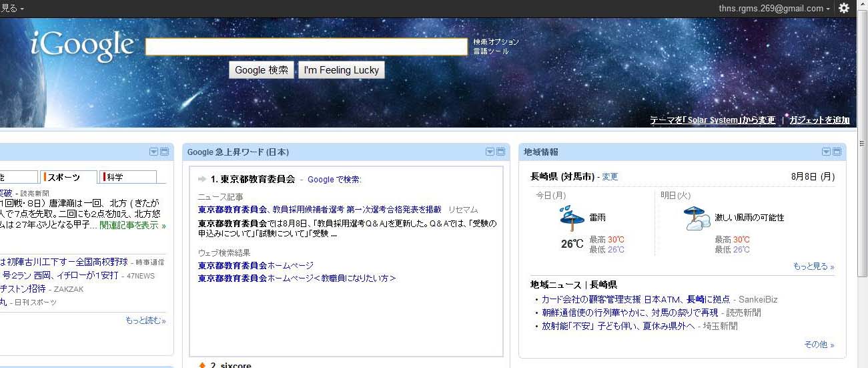Image resolution: width=868 pixels, height=368 pixels.
Task: Select the スポーツ news tab
Action: tap(68, 177)
